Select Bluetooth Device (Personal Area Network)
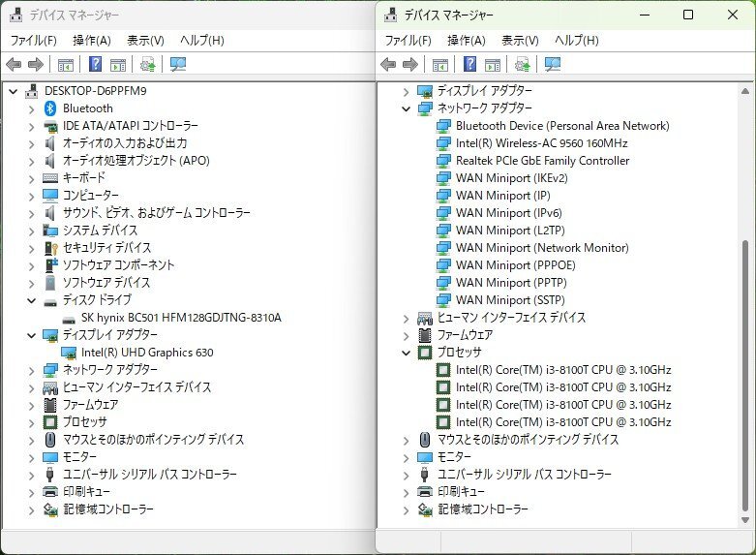This screenshot has height=555, width=756. click(x=562, y=126)
